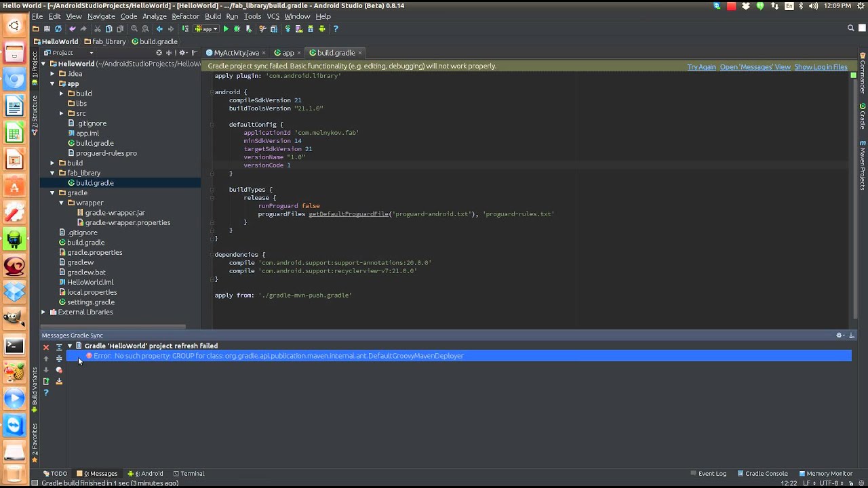The height and width of the screenshot is (488, 868).
Task: Click the Make Project icon
Action: click(184, 28)
